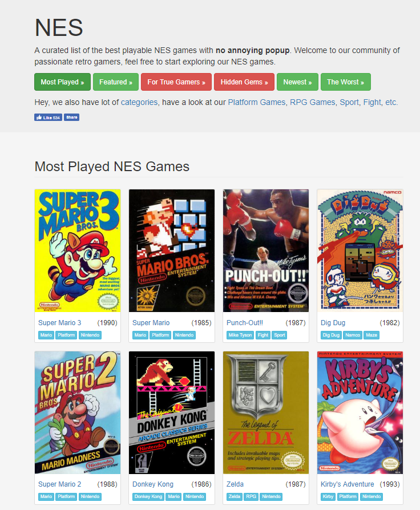This screenshot has height=510, width=420.
Task: Open the Kirby's Adventure title link
Action: click(x=347, y=484)
